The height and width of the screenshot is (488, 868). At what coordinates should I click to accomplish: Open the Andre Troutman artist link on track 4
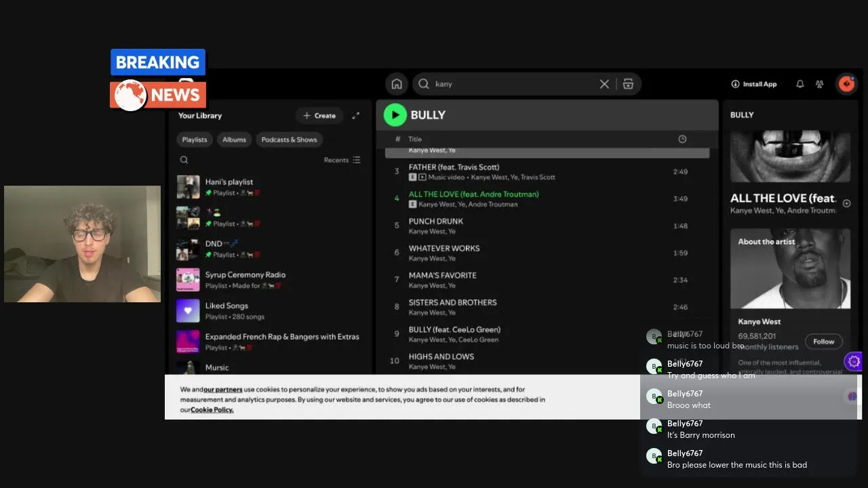pos(493,205)
